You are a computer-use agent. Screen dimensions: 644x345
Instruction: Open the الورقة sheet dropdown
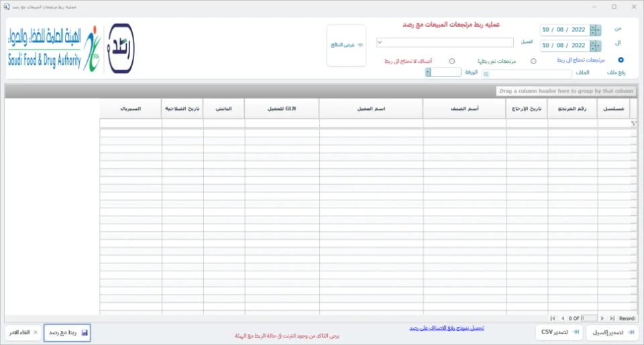[427, 72]
